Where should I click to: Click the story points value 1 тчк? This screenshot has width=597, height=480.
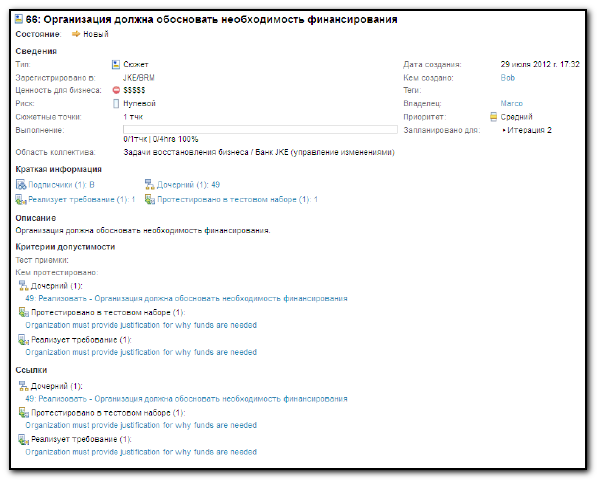coord(133,117)
